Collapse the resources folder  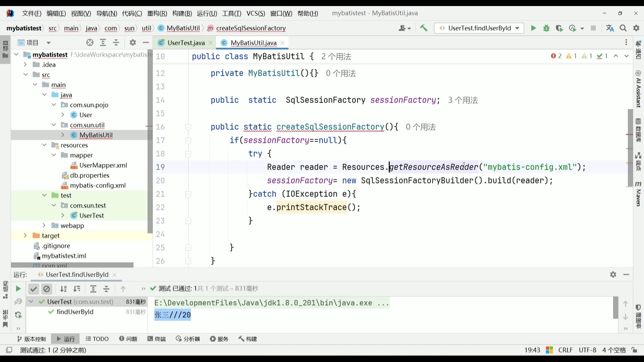[44, 145]
